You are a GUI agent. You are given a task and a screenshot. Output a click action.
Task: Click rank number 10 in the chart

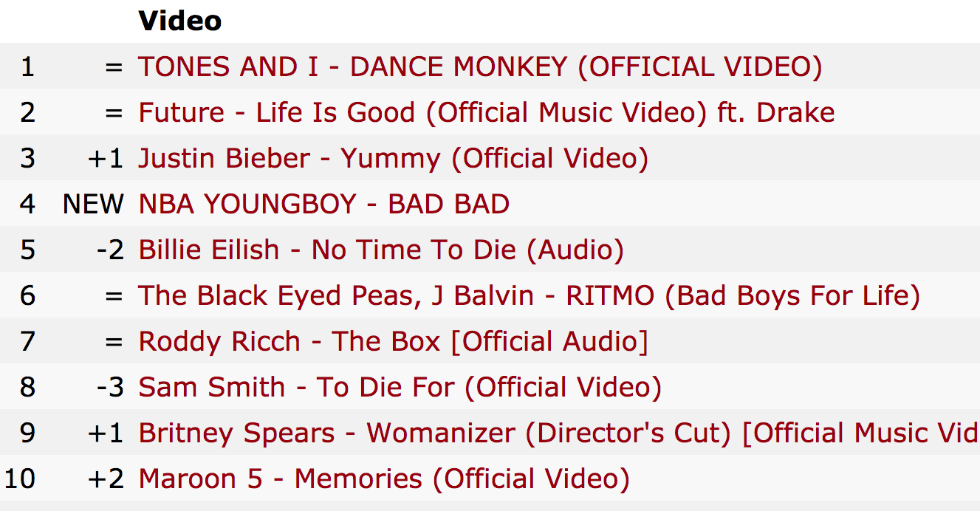coord(20,479)
